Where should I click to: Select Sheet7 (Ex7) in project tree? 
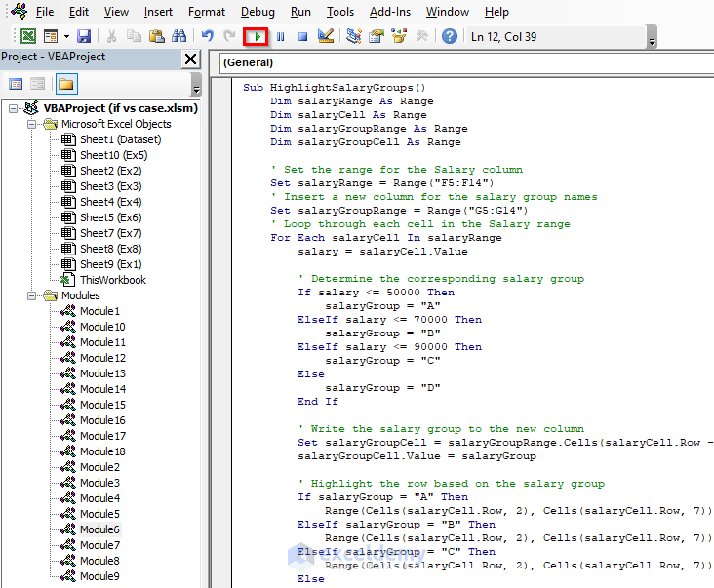point(110,233)
